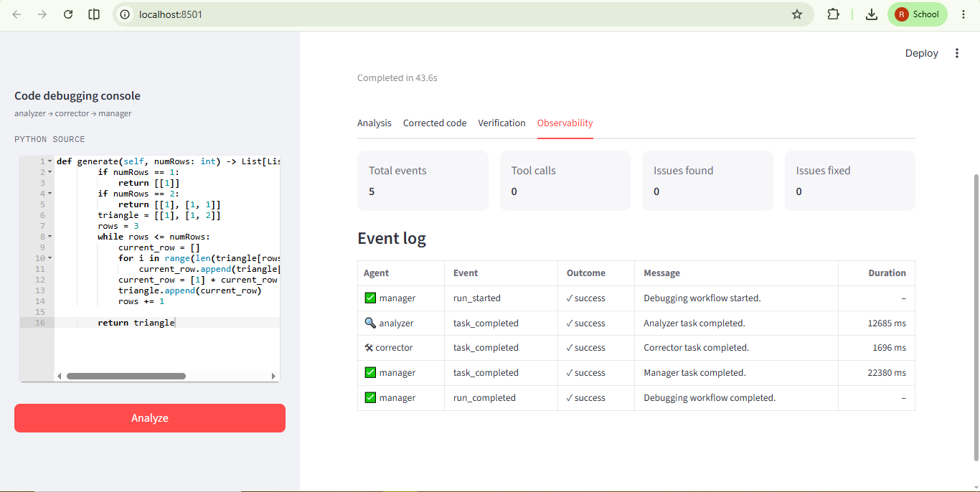The image size is (980, 492).
Task: Open the side panel icon
Action: tap(94, 14)
